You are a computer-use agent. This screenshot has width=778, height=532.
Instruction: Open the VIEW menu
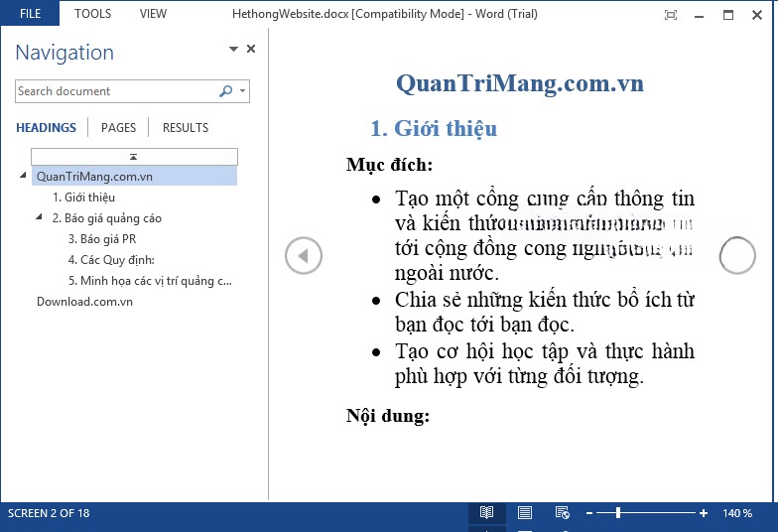click(153, 14)
